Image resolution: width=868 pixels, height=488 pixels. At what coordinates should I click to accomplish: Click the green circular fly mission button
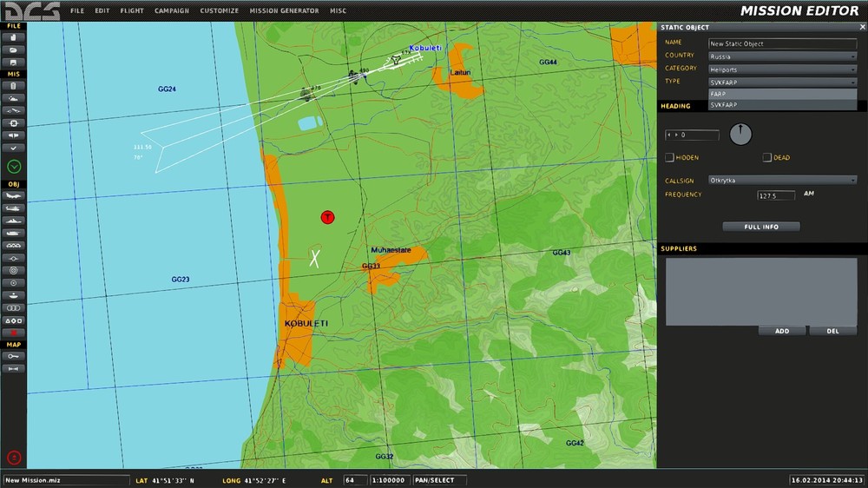[14, 167]
